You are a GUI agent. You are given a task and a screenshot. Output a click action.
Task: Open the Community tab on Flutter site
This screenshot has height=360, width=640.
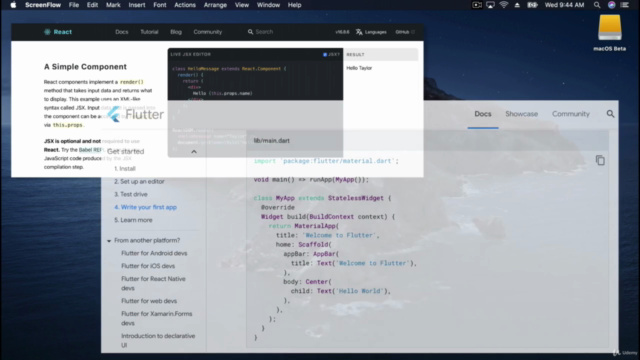click(571, 114)
